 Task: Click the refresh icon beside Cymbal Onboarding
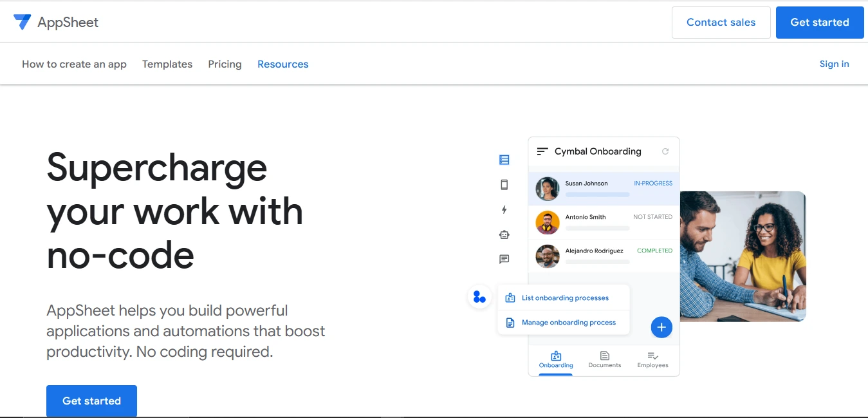tap(665, 151)
